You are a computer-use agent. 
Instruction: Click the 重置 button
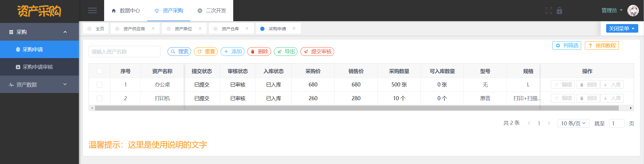(x=206, y=52)
